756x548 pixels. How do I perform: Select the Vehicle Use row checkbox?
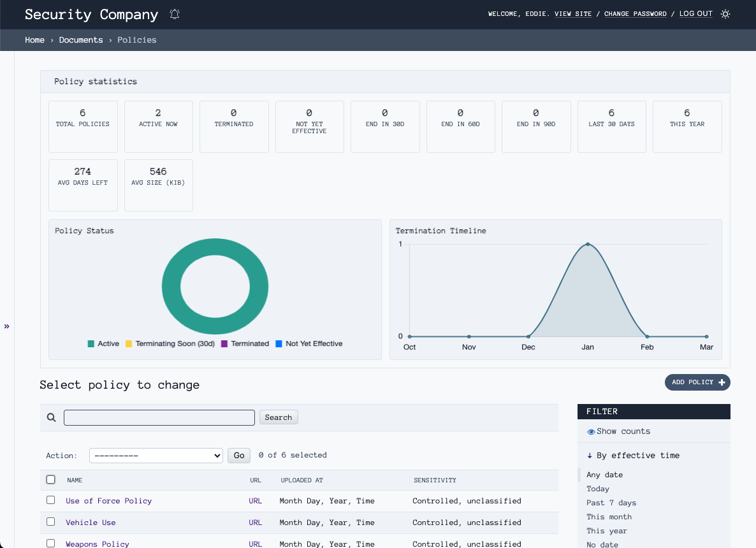[51, 522]
